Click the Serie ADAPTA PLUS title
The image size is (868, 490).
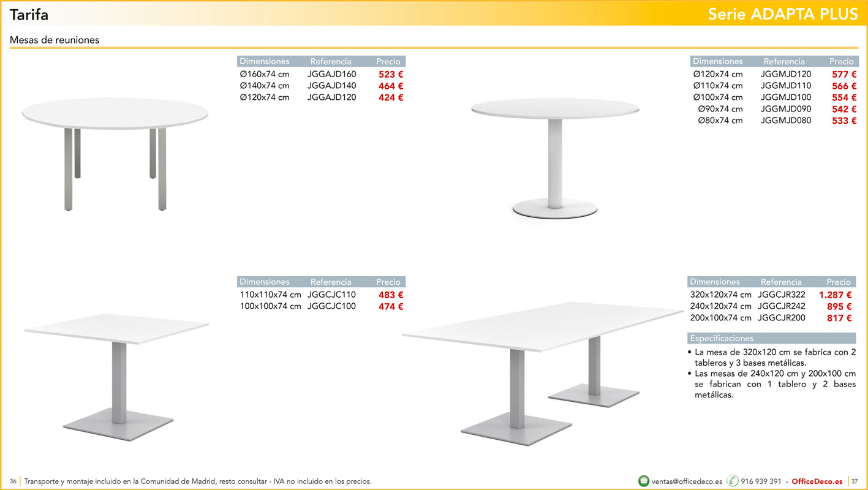tap(783, 15)
